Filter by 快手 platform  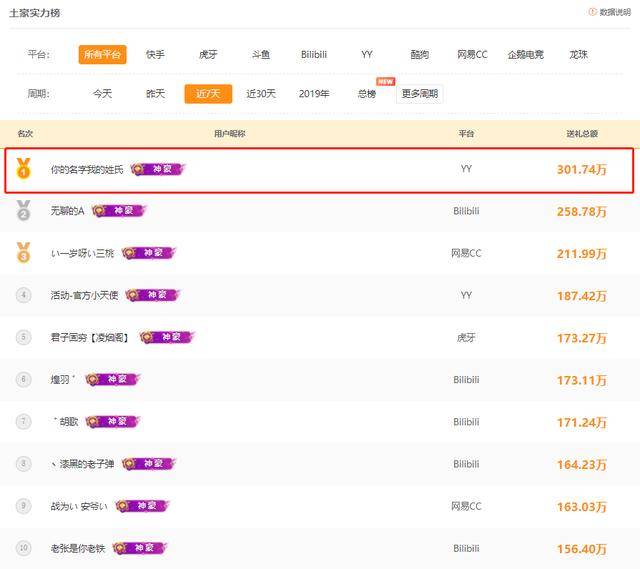coord(155,55)
